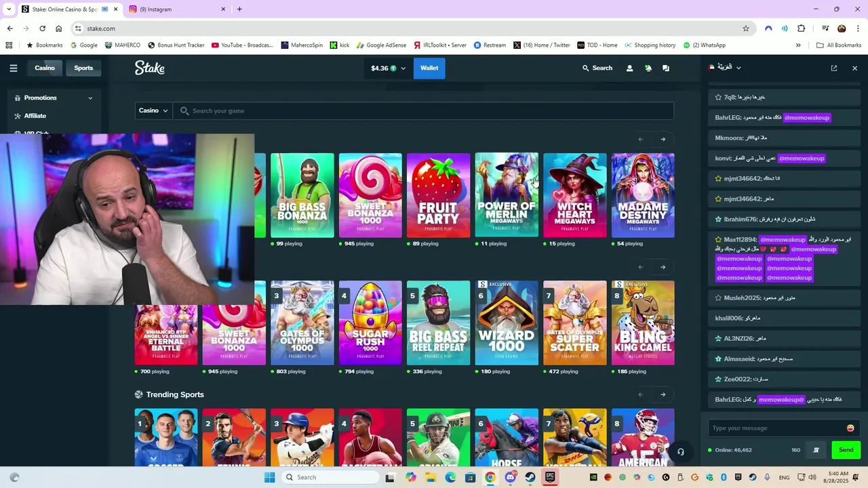Screen dimensions: 868x488
Task: Open File Explorer from taskbar
Action: pyautogui.click(x=431, y=477)
